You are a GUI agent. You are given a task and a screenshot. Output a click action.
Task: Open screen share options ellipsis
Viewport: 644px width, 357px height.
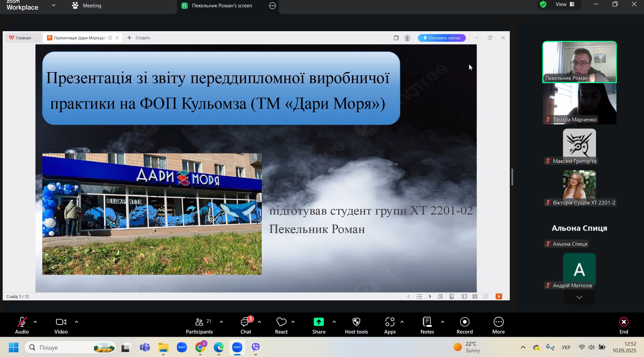[x=273, y=6]
